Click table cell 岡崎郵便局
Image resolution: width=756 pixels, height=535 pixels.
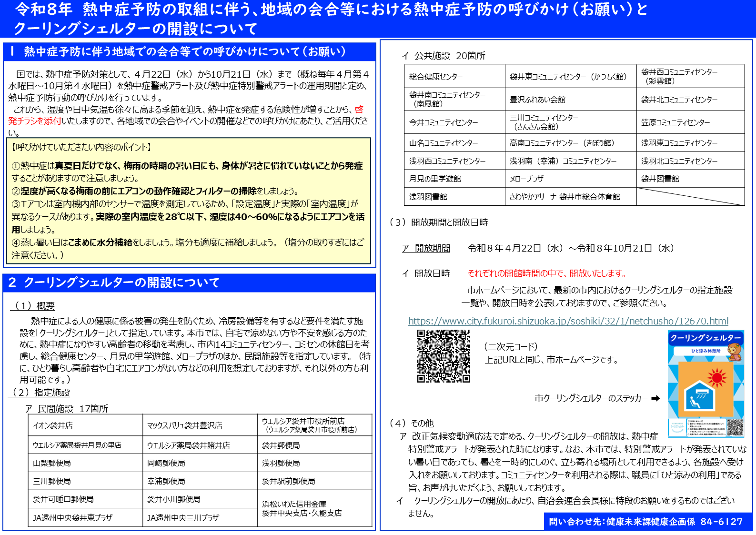(200, 463)
